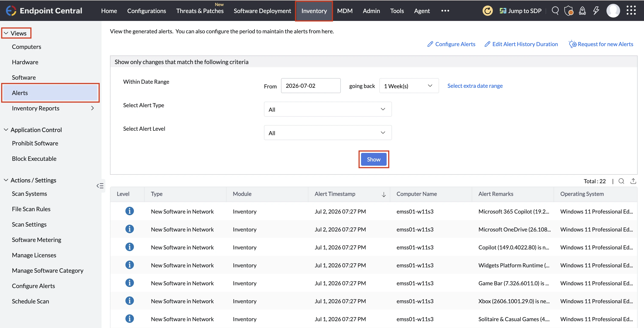Click the Jump to SDP link
Viewport: 644px width, 328px height.
521,11
